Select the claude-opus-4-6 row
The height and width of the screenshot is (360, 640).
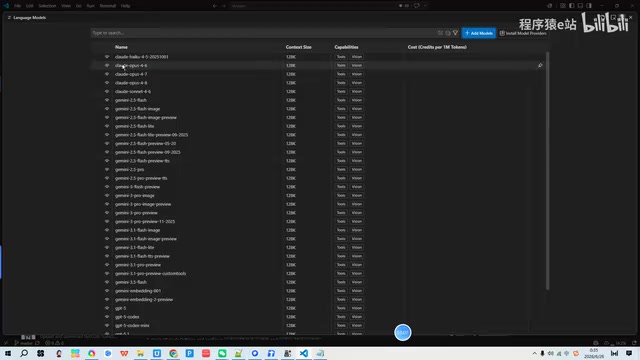pyautogui.click(x=318, y=65)
